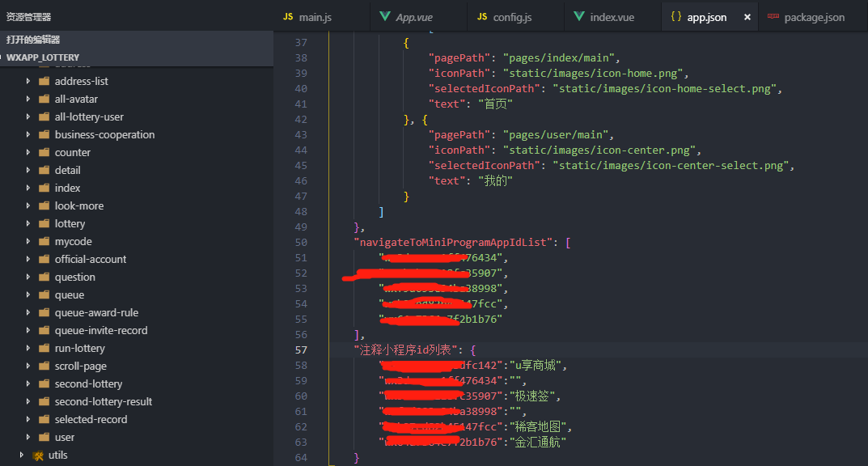Click the Vue icon on App.vue tab

(385, 17)
